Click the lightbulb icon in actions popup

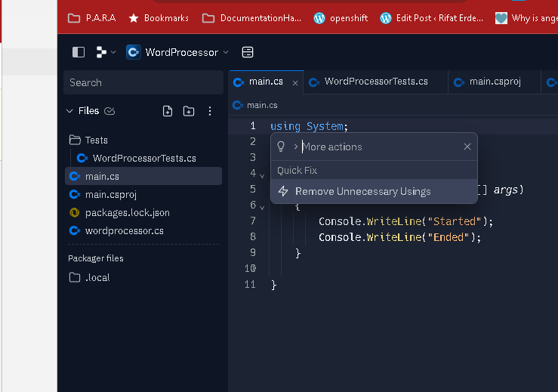click(x=281, y=147)
